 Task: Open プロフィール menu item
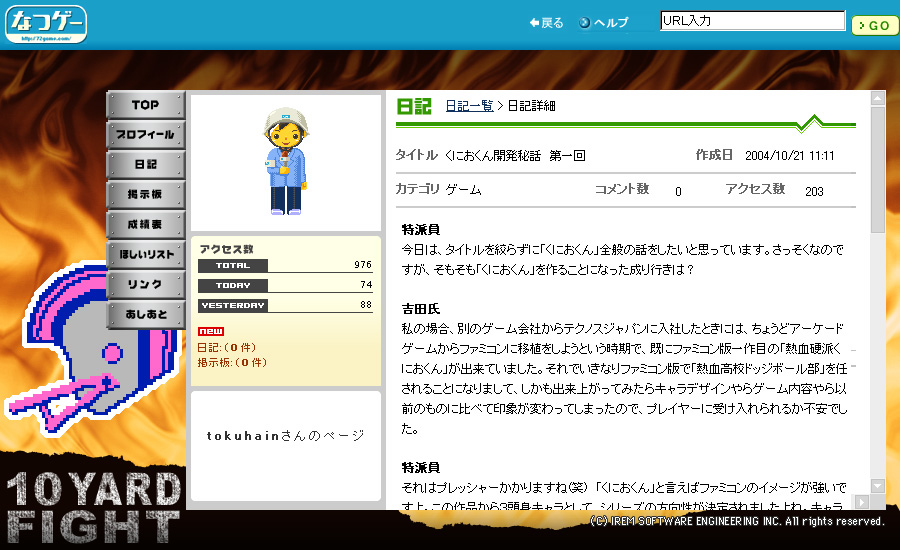[x=146, y=135]
